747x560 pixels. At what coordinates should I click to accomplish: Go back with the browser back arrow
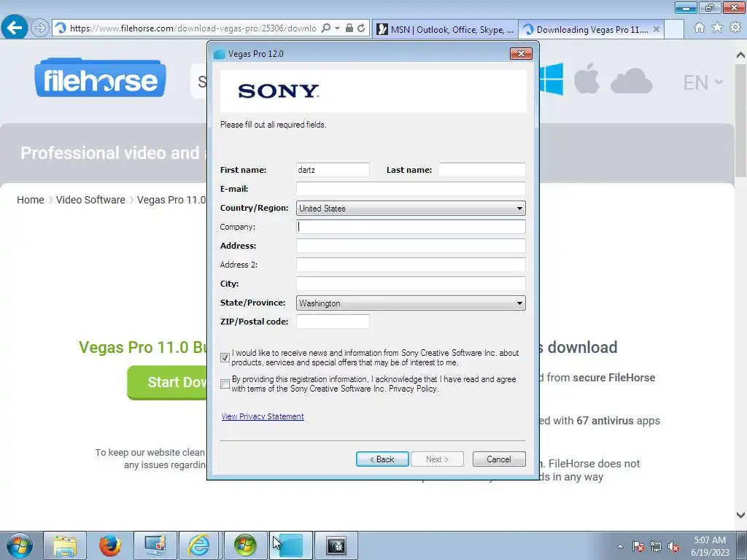pyautogui.click(x=15, y=28)
